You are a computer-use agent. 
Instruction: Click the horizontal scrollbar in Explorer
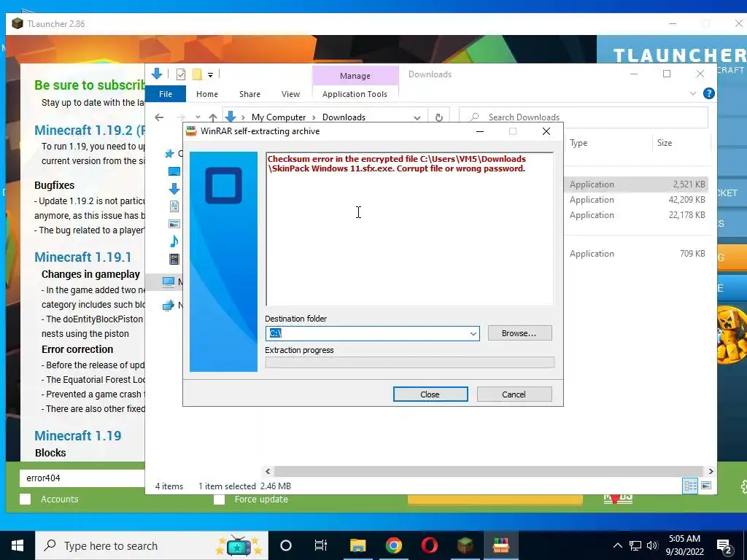[489, 471]
